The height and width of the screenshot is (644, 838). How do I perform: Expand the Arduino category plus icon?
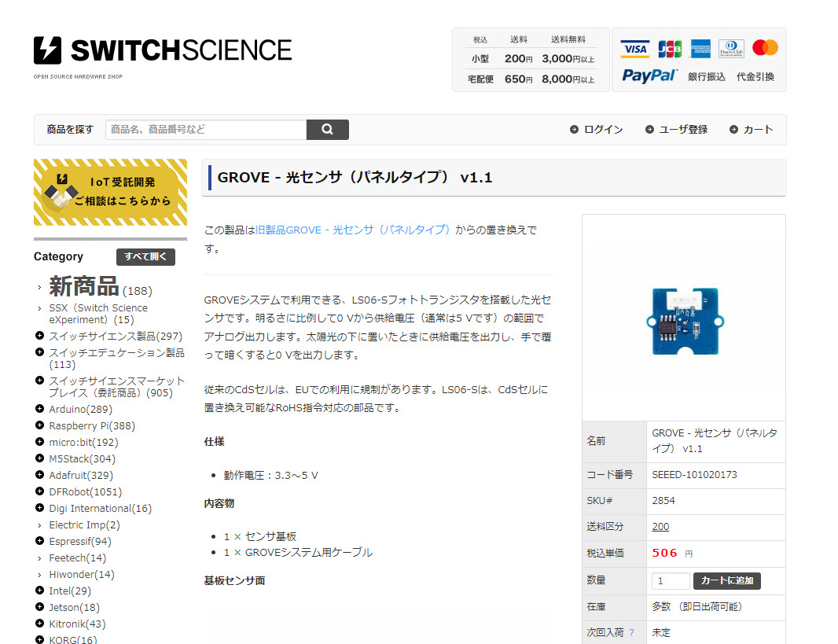[39, 409]
